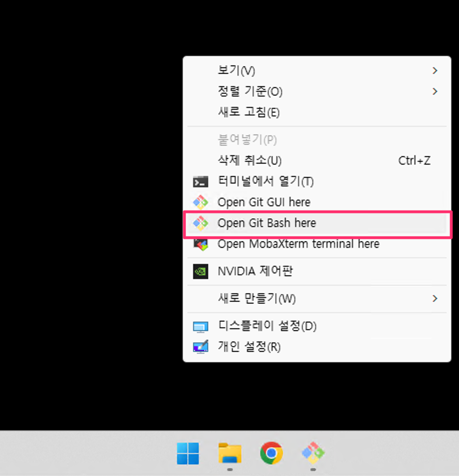Expand the 정렬 기준(O) submenu arrow
The image size is (459, 476).
435,91
